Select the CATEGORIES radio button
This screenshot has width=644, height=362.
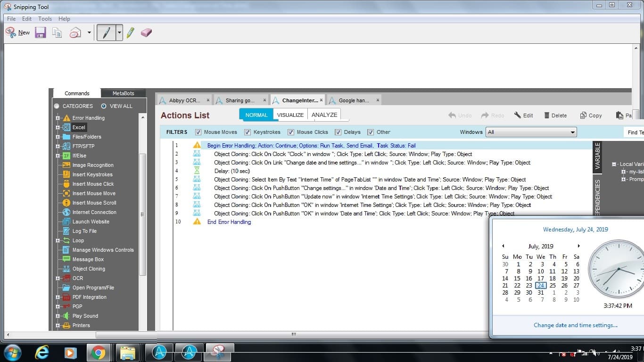click(57, 106)
